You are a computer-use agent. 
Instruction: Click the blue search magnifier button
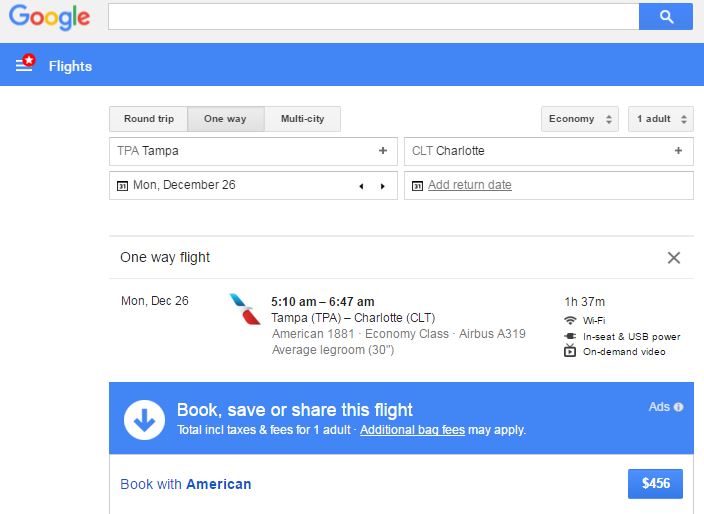(x=666, y=17)
